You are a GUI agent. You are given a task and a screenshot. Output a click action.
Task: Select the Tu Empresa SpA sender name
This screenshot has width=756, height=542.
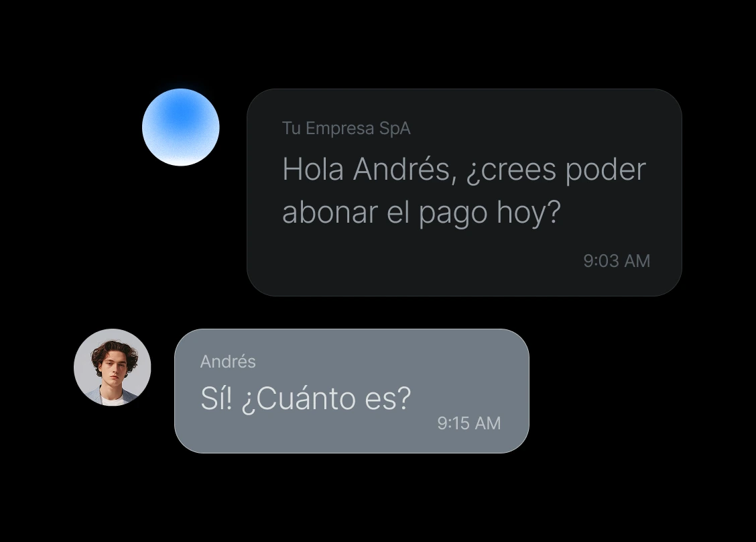(346, 128)
